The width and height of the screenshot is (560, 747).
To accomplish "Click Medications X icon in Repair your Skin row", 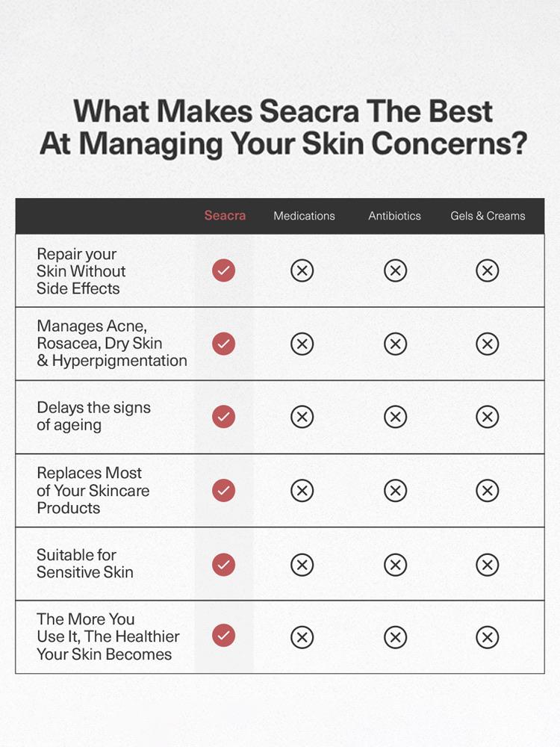I will [x=302, y=270].
